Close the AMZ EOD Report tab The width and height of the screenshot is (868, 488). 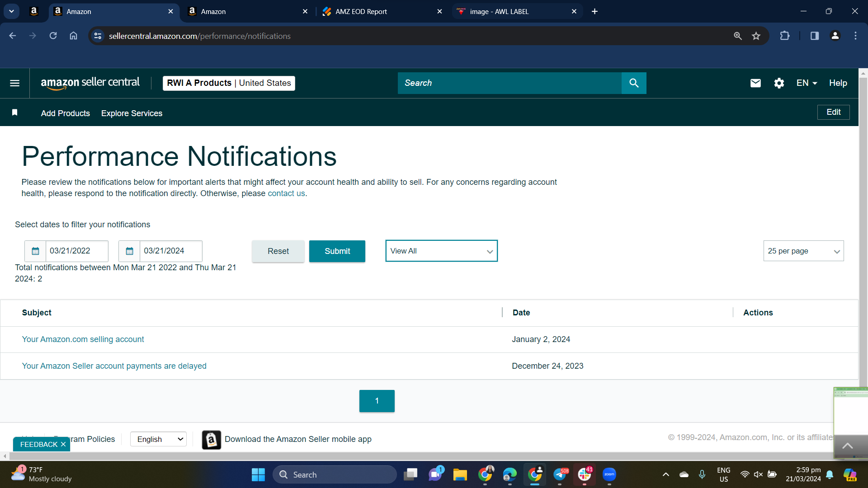coord(439,11)
